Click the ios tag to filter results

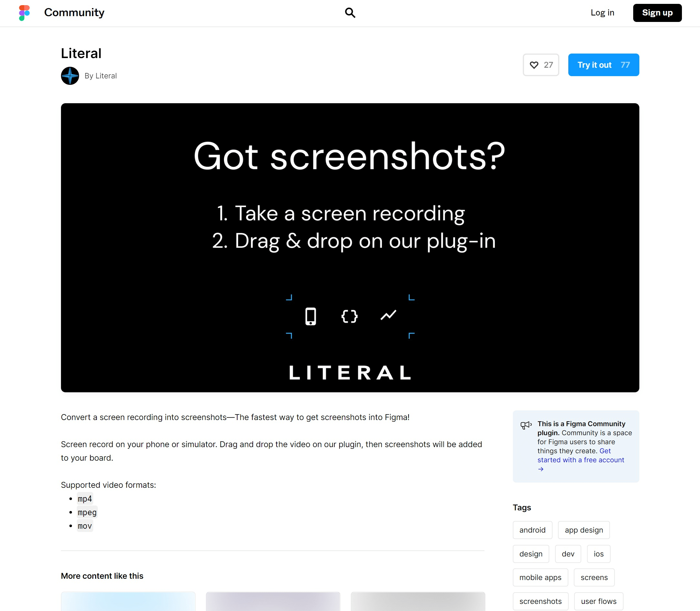tap(599, 553)
